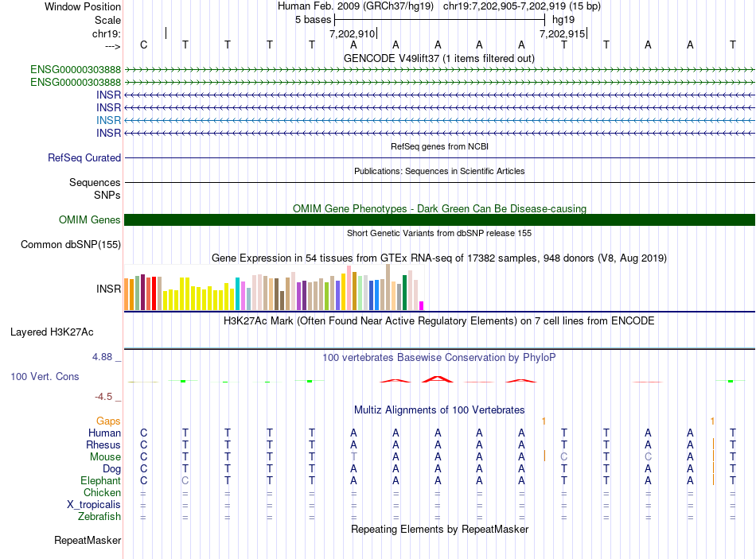756x559 pixels.
Task: Click the 4.88 PhyloP upper scale value
Action: click(x=102, y=357)
